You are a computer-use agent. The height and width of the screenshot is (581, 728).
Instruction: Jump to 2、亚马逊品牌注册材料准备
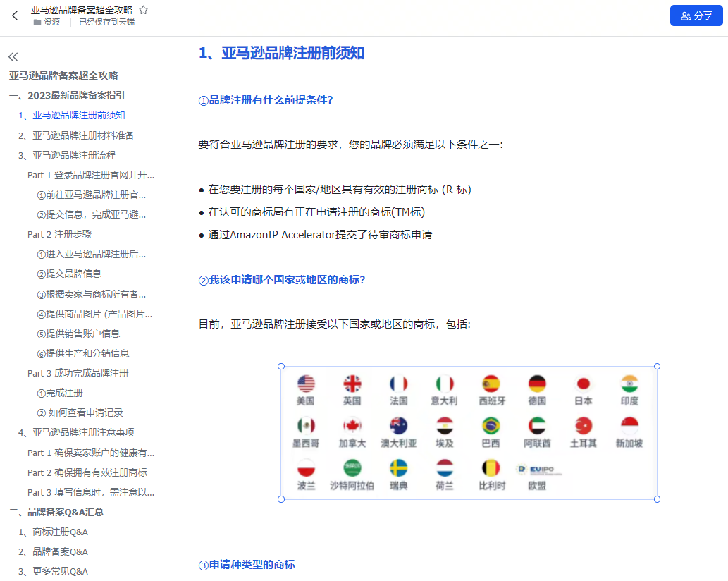76,135
